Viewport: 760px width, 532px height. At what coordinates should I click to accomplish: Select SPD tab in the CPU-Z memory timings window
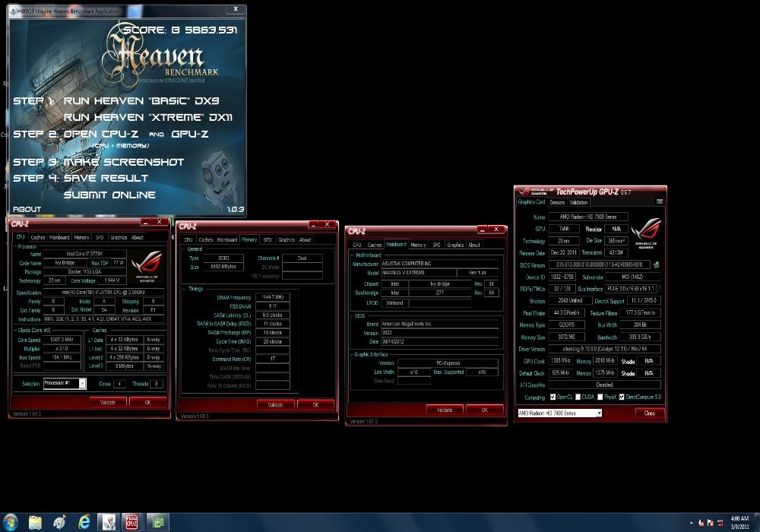[x=267, y=240]
